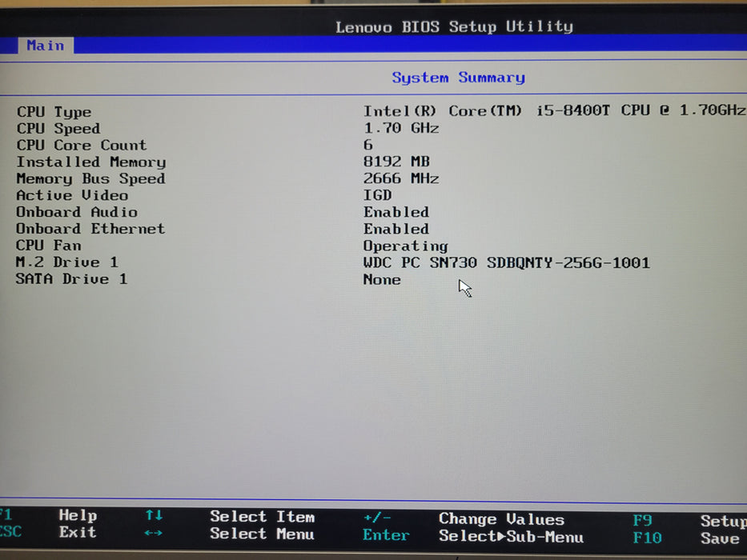Select the Operating fan status
Screen dimensions: 747x560
tap(405, 246)
